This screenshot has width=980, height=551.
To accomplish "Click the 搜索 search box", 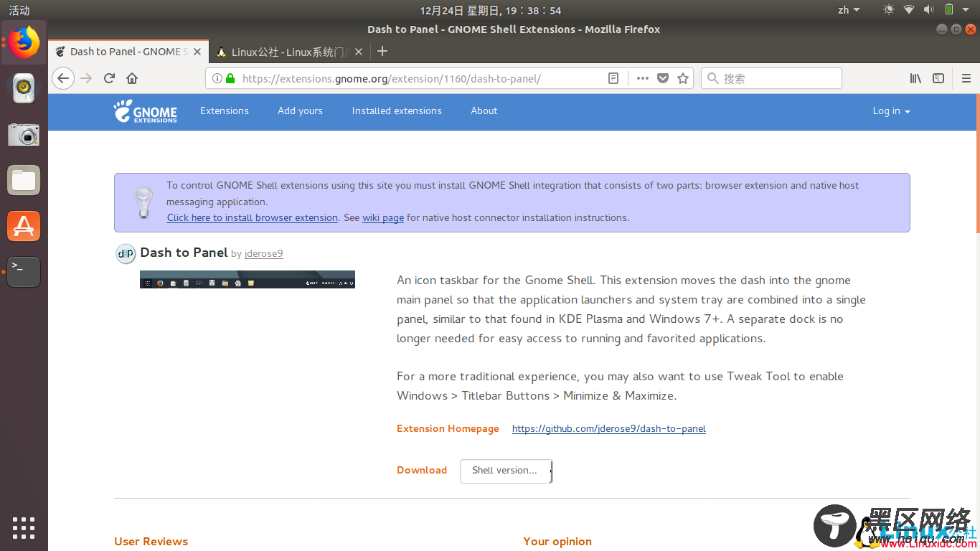I will [x=771, y=78].
